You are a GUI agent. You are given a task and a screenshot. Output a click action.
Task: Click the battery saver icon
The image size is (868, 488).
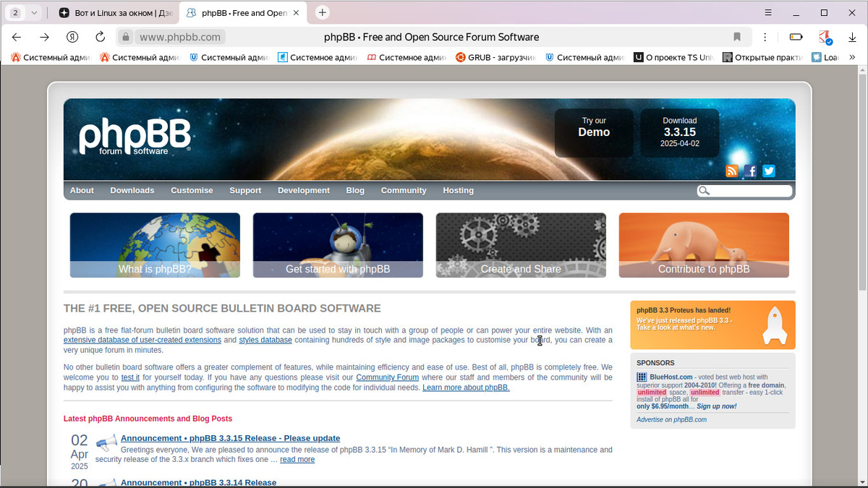coord(796,37)
